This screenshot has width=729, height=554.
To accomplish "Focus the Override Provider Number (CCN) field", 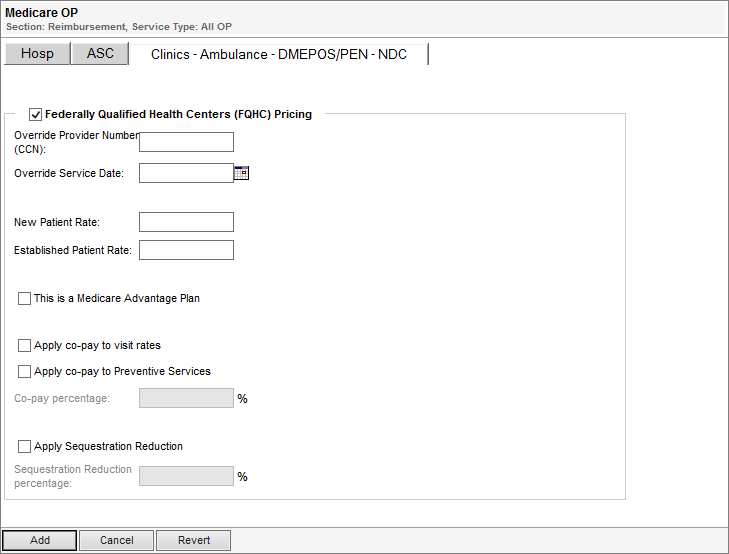I will coord(186,142).
